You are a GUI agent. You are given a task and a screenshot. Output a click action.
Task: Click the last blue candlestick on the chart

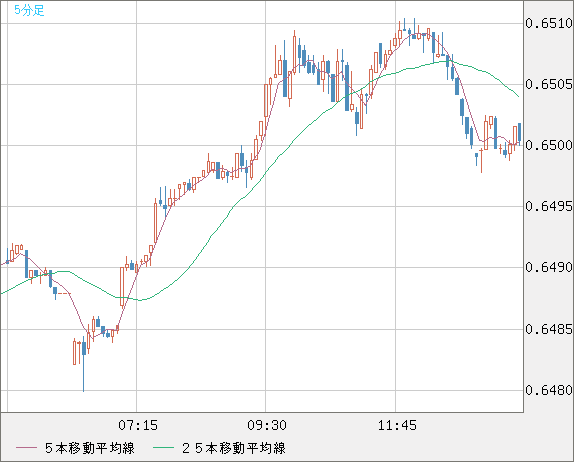(x=519, y=134)
